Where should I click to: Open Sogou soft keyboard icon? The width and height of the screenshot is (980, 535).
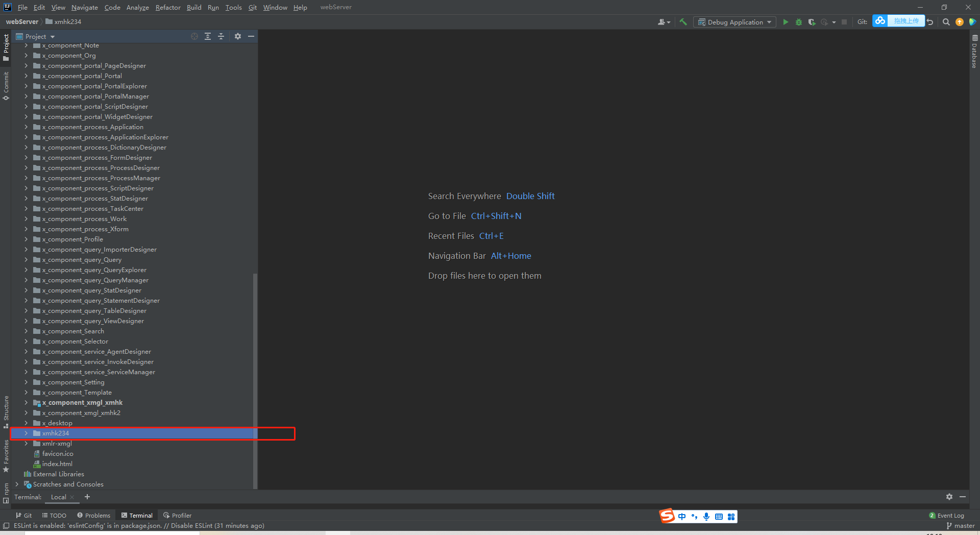719,517
